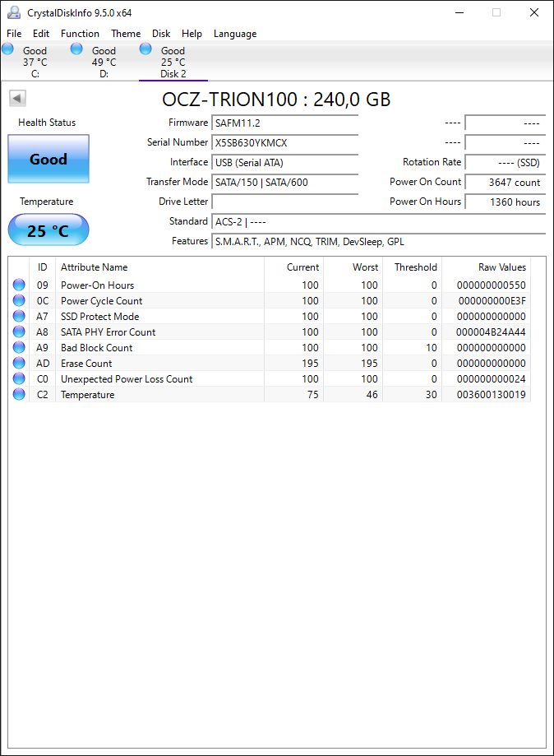Select the Disk 2 tab (25 °C)
The image size is (554, 756).
pyautogui.click(x=173, y=62)
